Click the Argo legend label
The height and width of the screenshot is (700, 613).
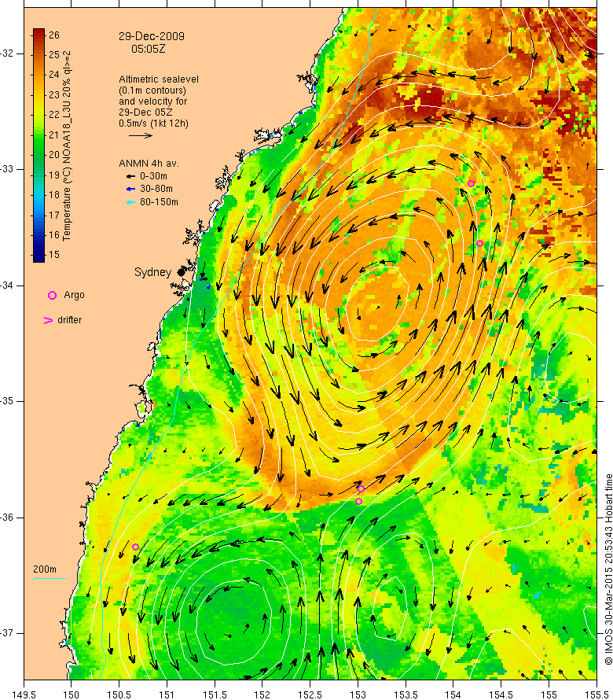click(x=74, y=295)
